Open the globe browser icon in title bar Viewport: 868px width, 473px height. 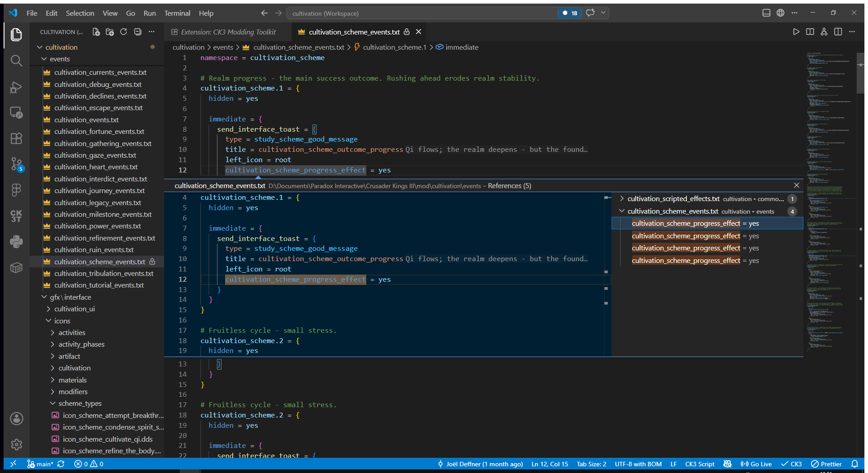click(781, 13)
